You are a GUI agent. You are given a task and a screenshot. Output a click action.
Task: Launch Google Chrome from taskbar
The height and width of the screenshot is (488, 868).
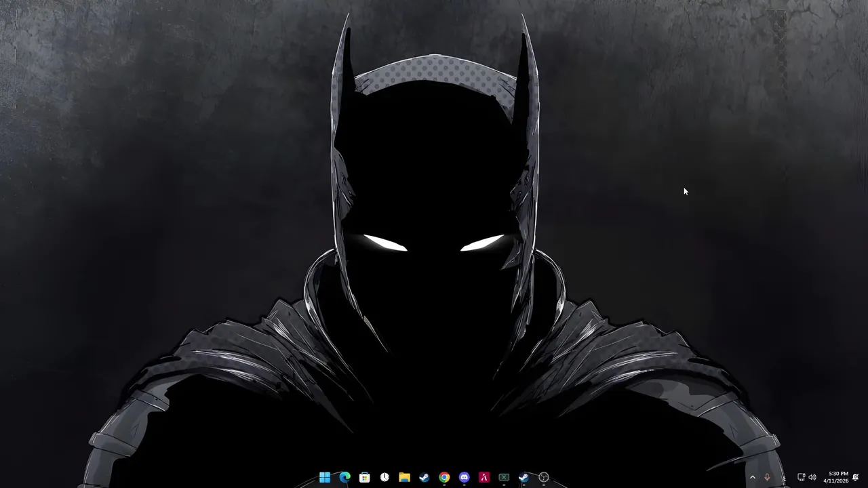444,477
